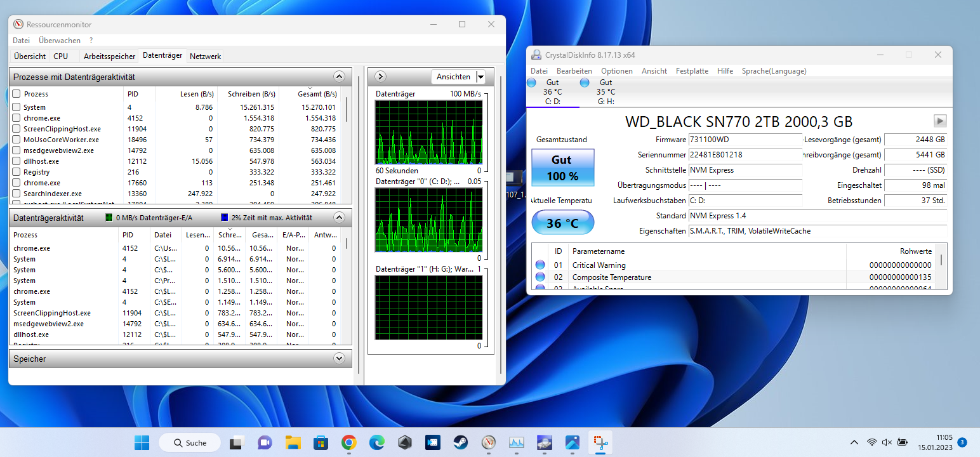Open Sprache(Language) menu
980x457 pixels.
click(774, 71)
